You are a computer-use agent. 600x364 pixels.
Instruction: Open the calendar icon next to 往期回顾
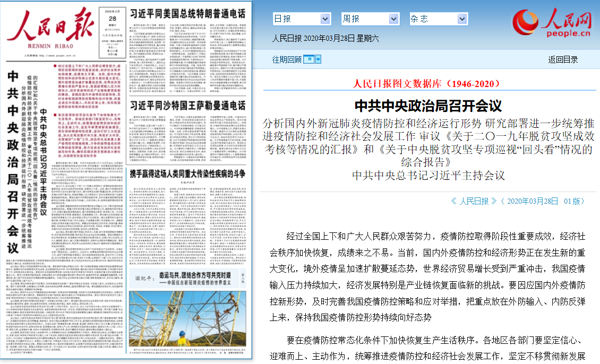[308, 59]
